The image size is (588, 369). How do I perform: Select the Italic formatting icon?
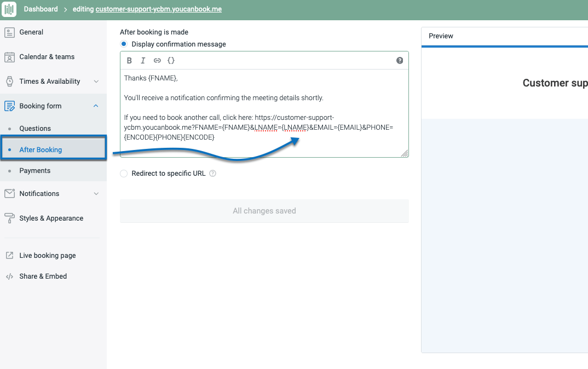pyautogui.click(x=143, y=60)
